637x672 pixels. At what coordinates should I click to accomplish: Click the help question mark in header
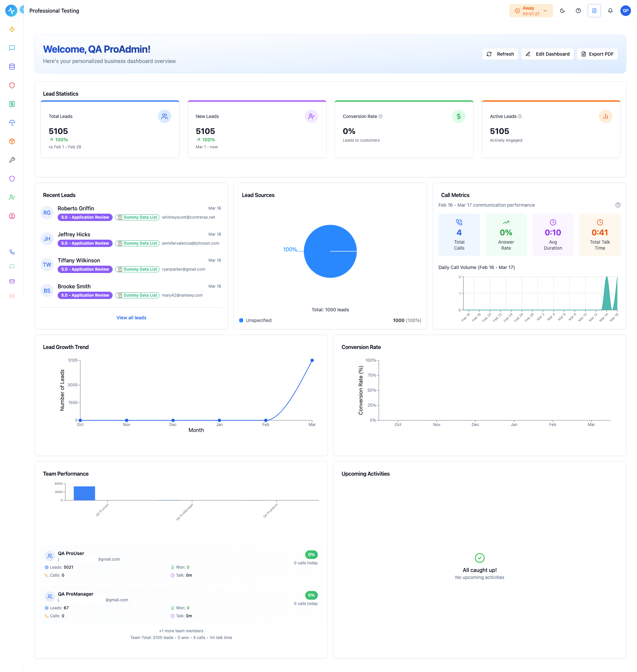[578, 11]
